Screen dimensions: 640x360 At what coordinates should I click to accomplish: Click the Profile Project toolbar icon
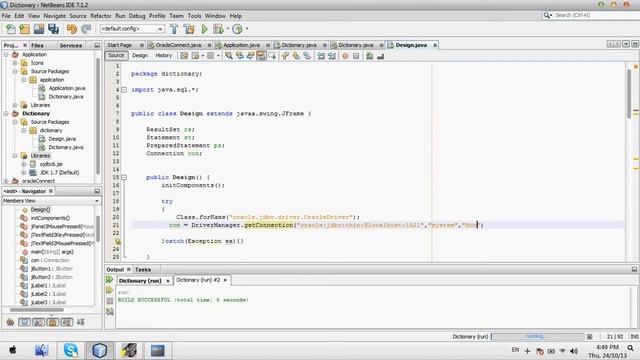[x=238, y=29]
